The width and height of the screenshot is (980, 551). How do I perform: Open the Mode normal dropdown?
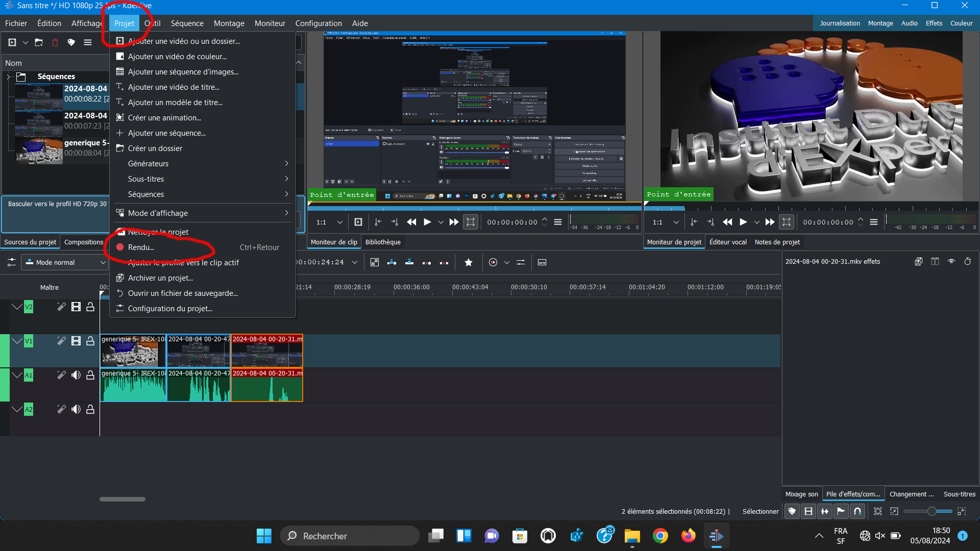pyautogui.click(x=65, y=262)
